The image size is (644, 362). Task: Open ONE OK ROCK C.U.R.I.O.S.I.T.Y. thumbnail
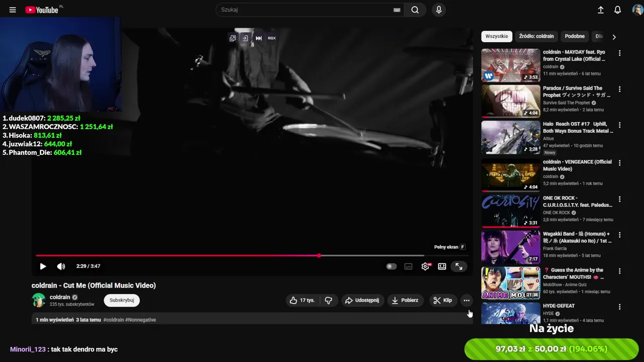(511, 211)
